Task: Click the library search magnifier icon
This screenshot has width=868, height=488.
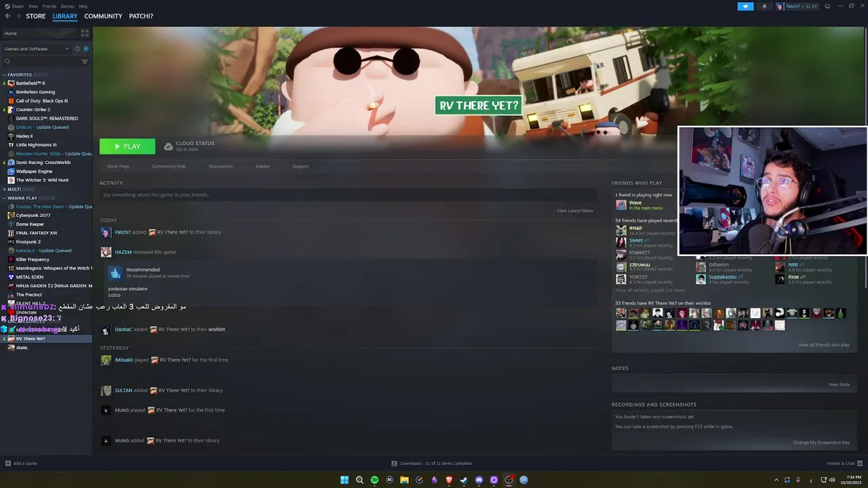Action: (x=7, y=62)
